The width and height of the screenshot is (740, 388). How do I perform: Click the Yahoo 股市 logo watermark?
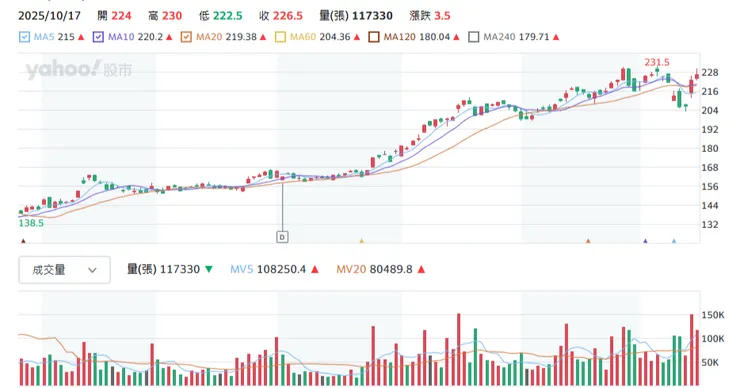[78, 70]
